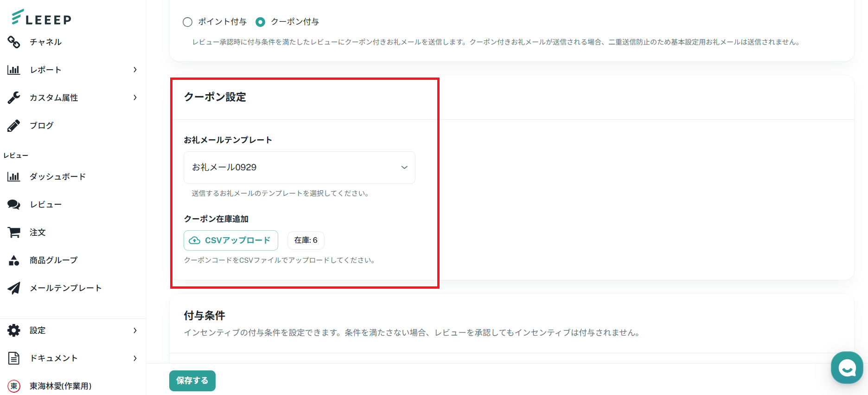The width and height of the screenshot is (868, 395).
Task: Go to the review Dashboard menu item
Action: click(x=57, y=177)
